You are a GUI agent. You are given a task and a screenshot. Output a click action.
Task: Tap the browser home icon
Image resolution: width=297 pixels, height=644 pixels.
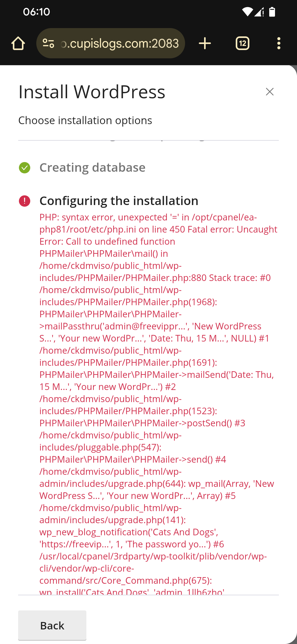click(18, 43)
